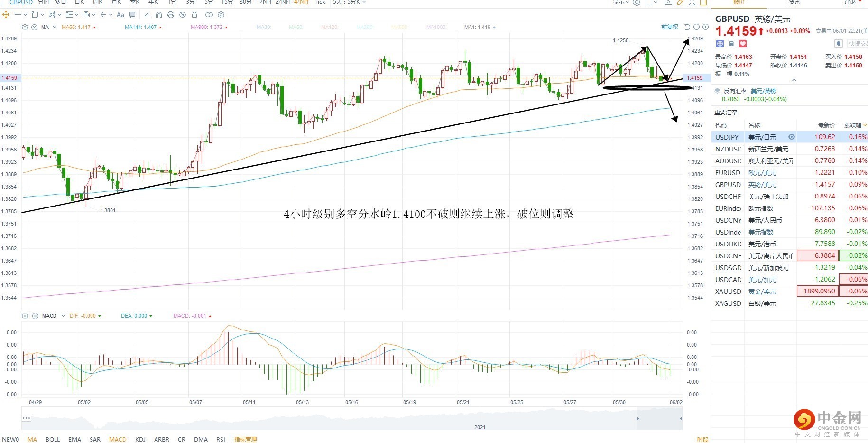Click the news note icon under price
This screenshot has height=443, width=868.
coord(731,44)
